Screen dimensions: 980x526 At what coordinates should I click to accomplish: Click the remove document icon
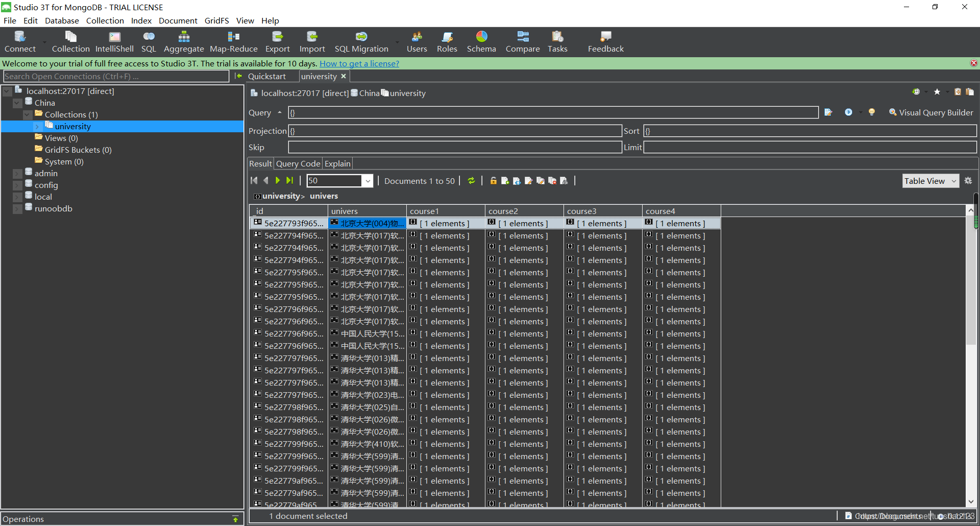[552, 181]
